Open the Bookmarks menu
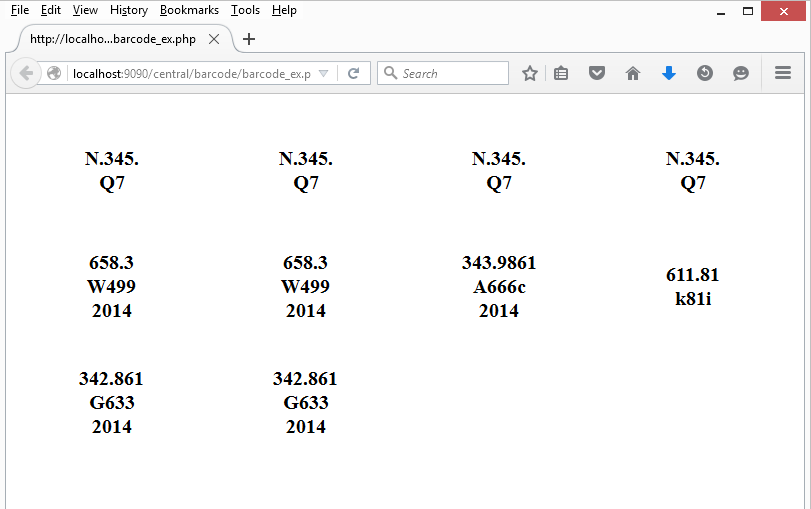 click(x=189, y=10)
